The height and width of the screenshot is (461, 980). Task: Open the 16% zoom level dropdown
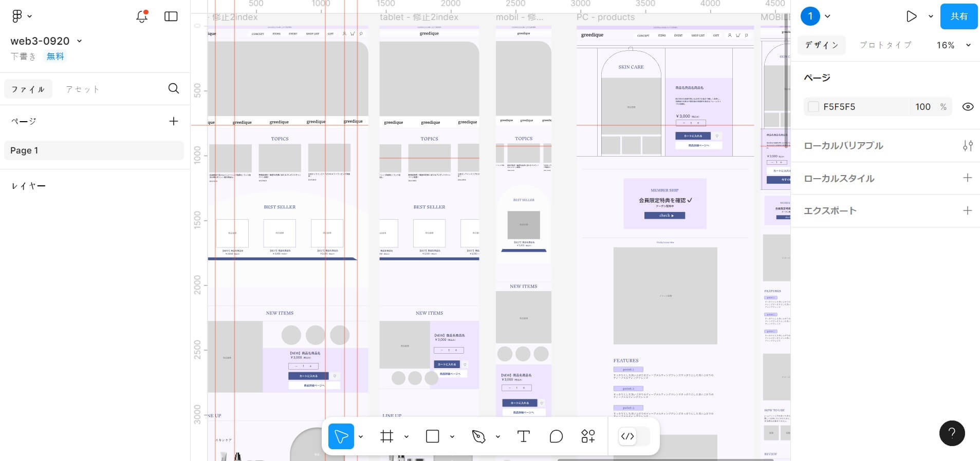click(953, 45)
